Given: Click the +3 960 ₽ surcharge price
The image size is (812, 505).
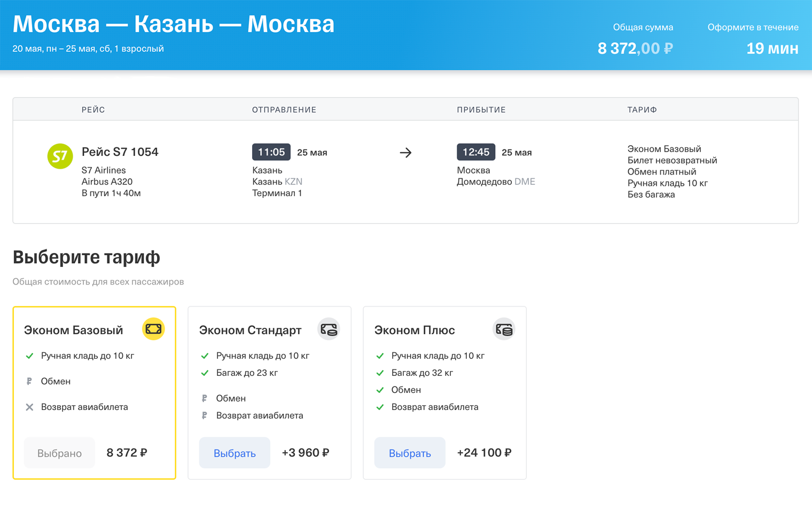Looking at the screenshot, I should click(x=306, y=453).
